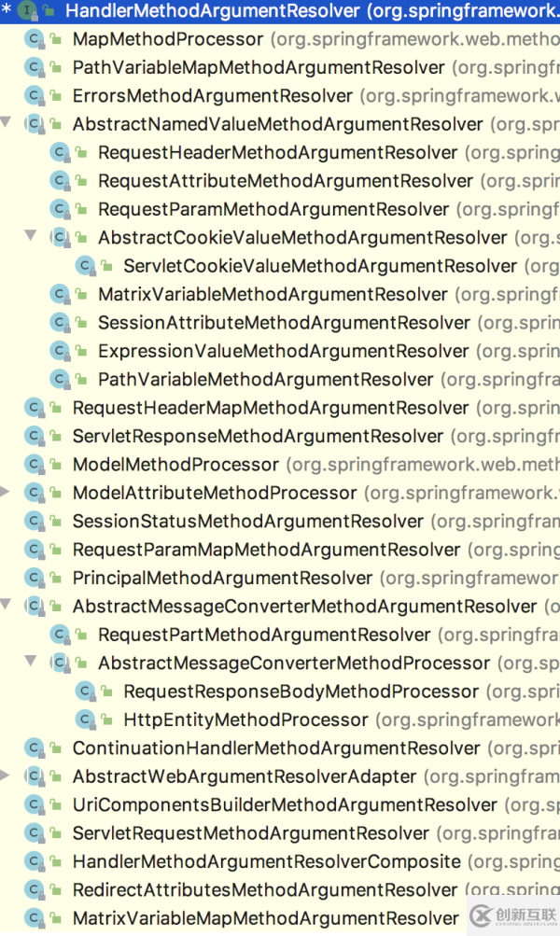Screen dimensions: 560x936
Task: Click the class icon of RequestParamMapMethodArgumentResolver
Action: pos(35,549)
